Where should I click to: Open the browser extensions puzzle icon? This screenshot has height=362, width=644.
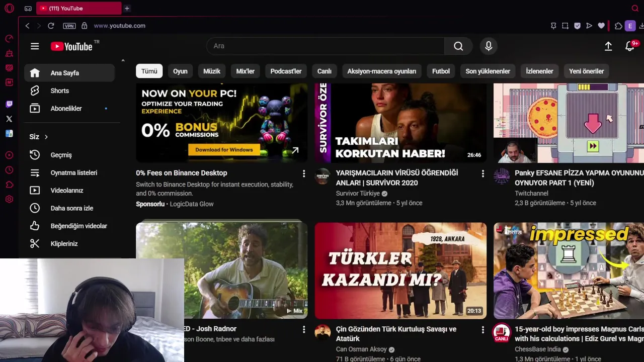[x=618, y=26]
